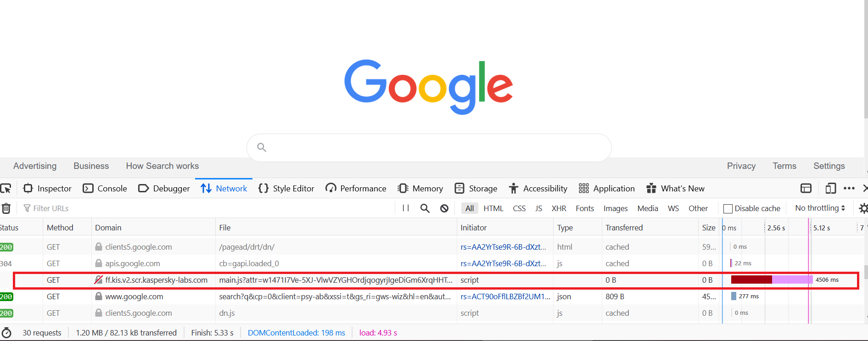The width and height of the screenshot is (868, 341).
Task: Filter requests by WS
Action: (x=673, y=208)
